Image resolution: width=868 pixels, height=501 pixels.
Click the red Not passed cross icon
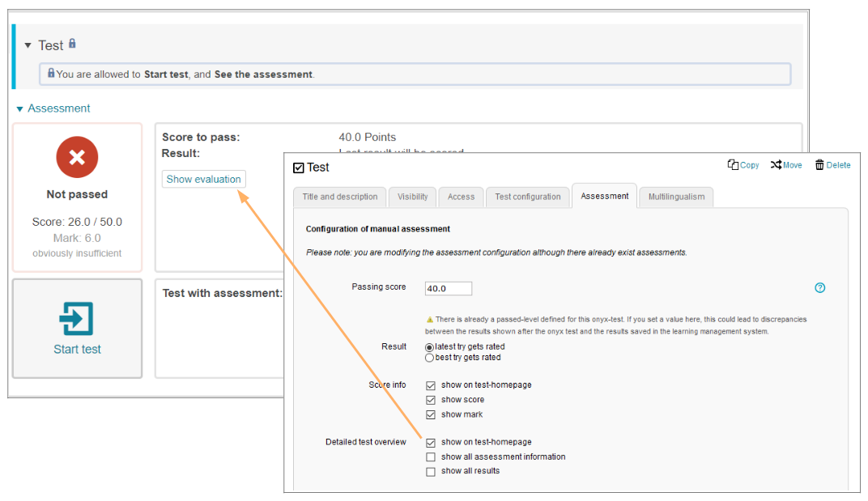tap(77, 157)
